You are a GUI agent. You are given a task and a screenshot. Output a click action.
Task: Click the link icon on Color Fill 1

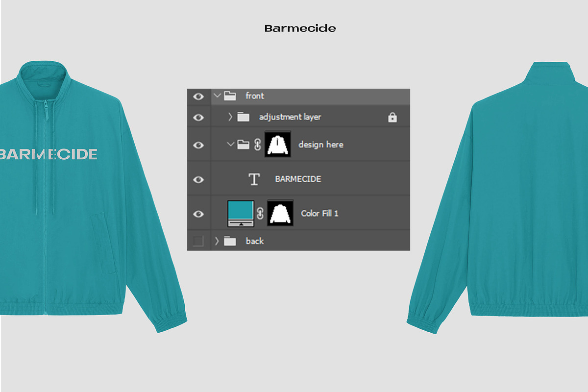pyautogui.click(x=260, y=214)
